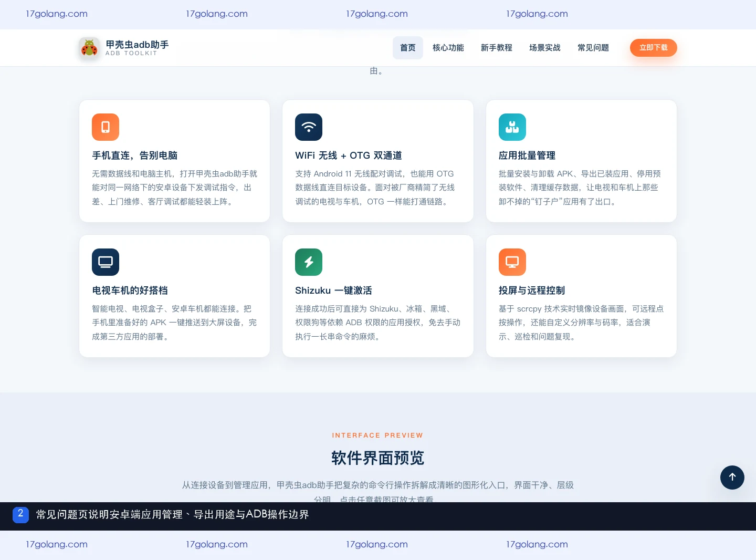The width and height of the screenshot is (756, 560).
Task: Click the 应用批量管理 card heading
Action: tap(527, 155)
